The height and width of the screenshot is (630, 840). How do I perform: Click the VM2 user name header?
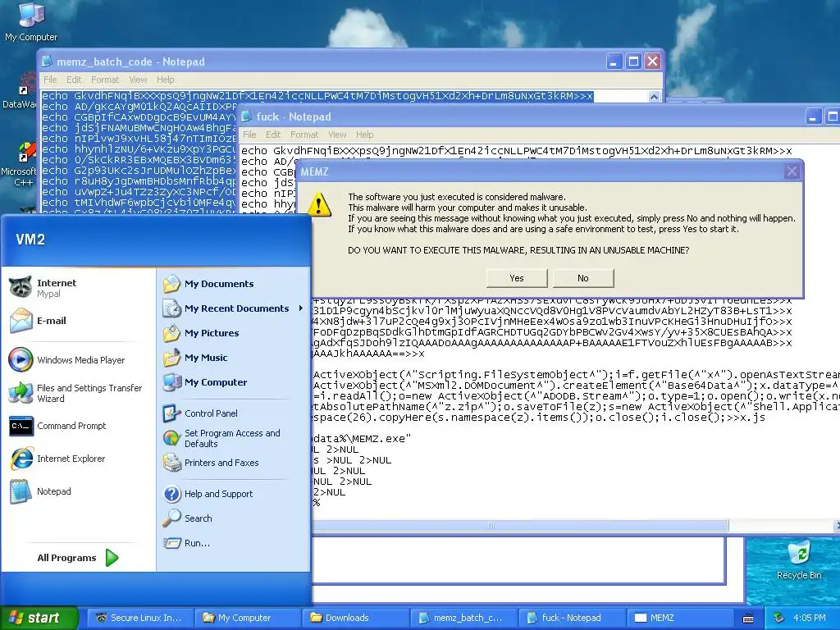[x=30, y=240]
